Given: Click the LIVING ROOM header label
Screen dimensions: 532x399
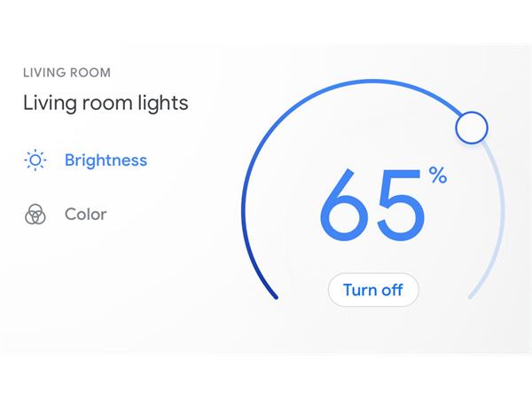Looking at the screenshot, I should point(66,73).
